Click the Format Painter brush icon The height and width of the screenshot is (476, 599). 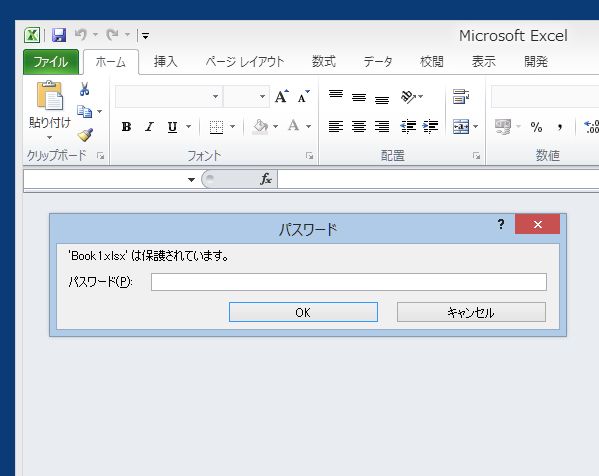(85, 134)
